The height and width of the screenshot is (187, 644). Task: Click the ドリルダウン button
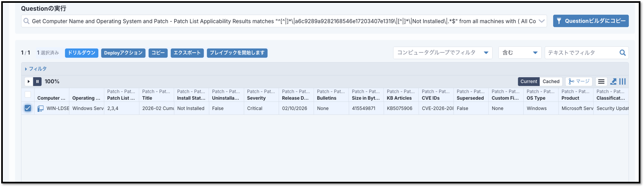(81, 53)
